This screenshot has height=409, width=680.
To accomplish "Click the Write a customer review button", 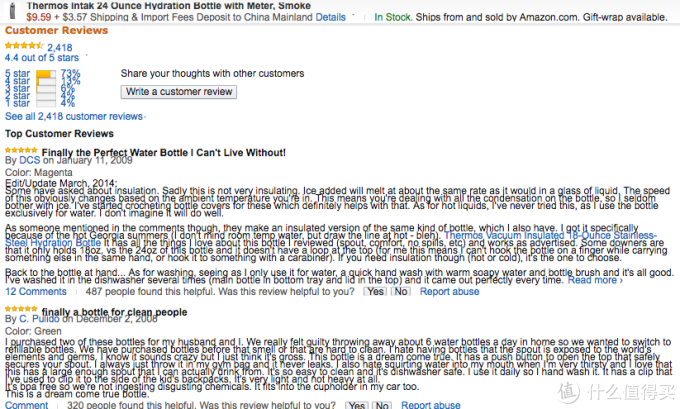I will point(179,92).
